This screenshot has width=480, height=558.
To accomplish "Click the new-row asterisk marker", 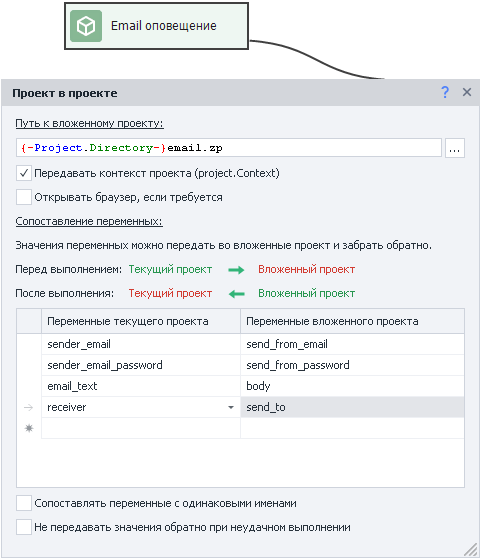I will (x=29, y=428).
